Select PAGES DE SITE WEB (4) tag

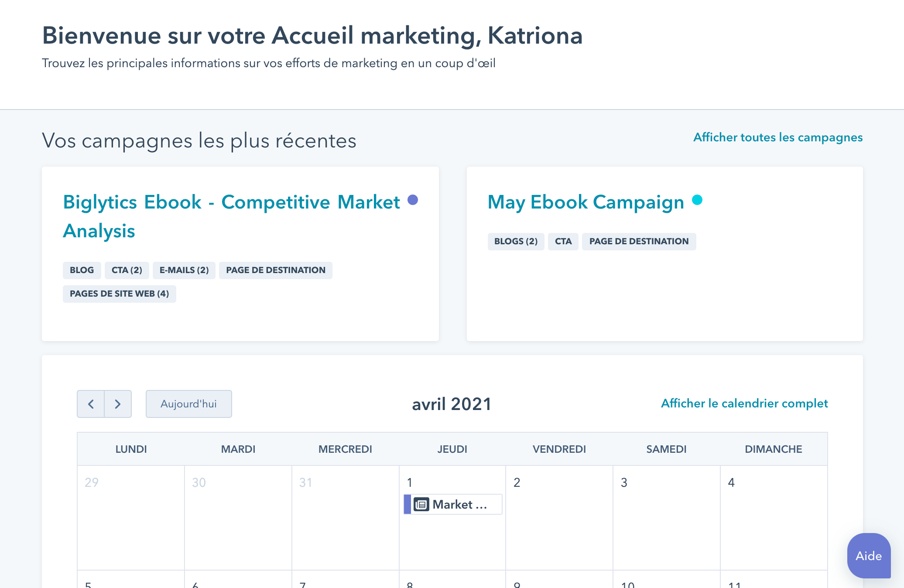pyautogui.click(x=119, y=294)
